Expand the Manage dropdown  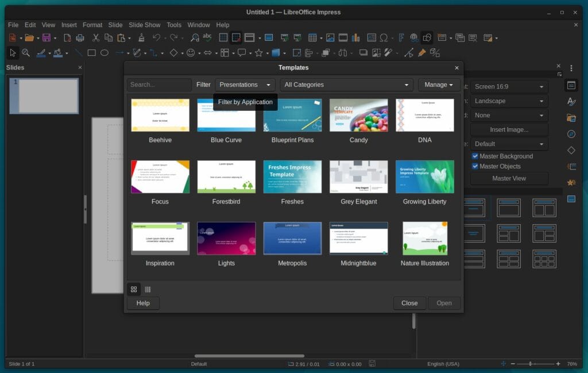pyautogui.click(x=439, y=84)
